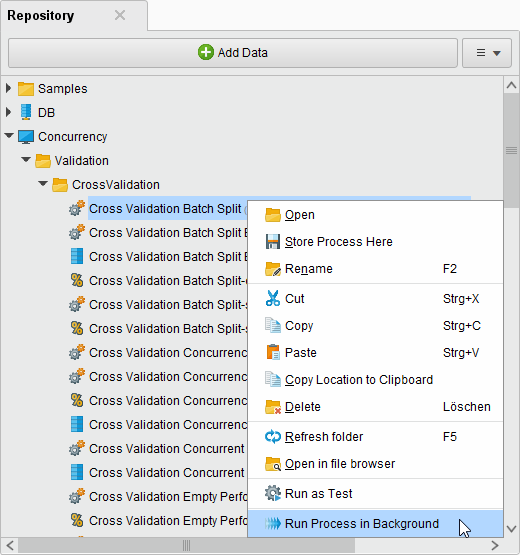Click the gear icon next to Run as Test
The height and width of the screenshot is (555, 520).
pyautogui.click(x=273, y=493)
